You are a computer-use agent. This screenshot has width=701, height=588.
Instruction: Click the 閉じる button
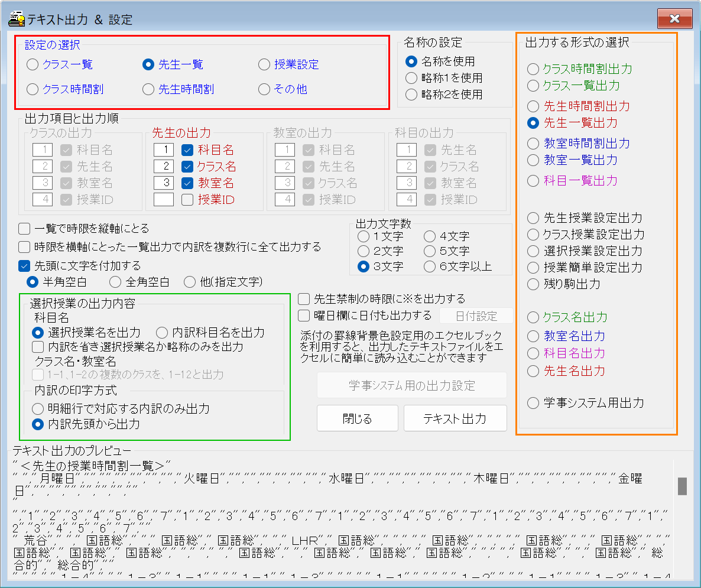[x=358, y=418]
